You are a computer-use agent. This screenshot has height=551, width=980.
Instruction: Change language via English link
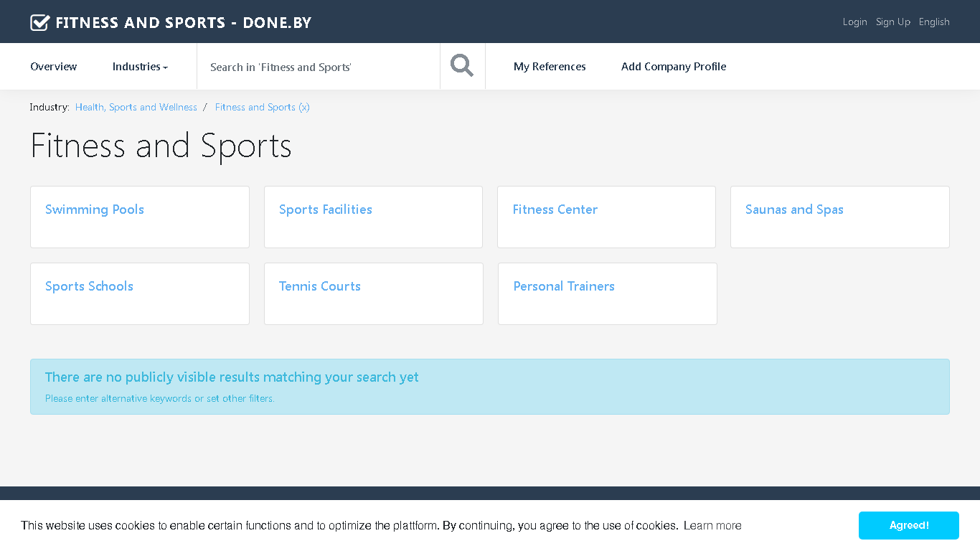pos(934,22)
